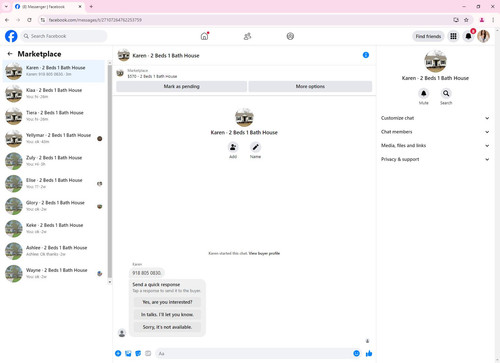The width and height of the screenshot is (500, 363).
Task: Open Wayne - 2 Beds 1 Bath House chat
Action: (54, 273)
